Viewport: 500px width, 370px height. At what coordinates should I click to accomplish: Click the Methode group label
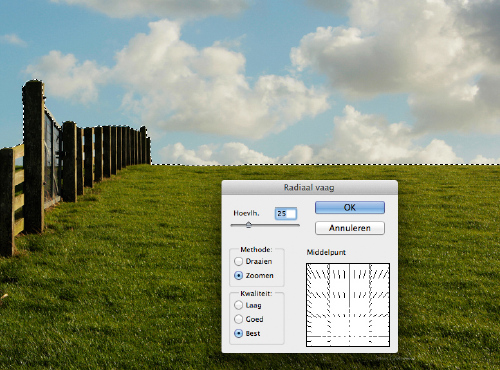pyautogui.click(x=256, y=249)
